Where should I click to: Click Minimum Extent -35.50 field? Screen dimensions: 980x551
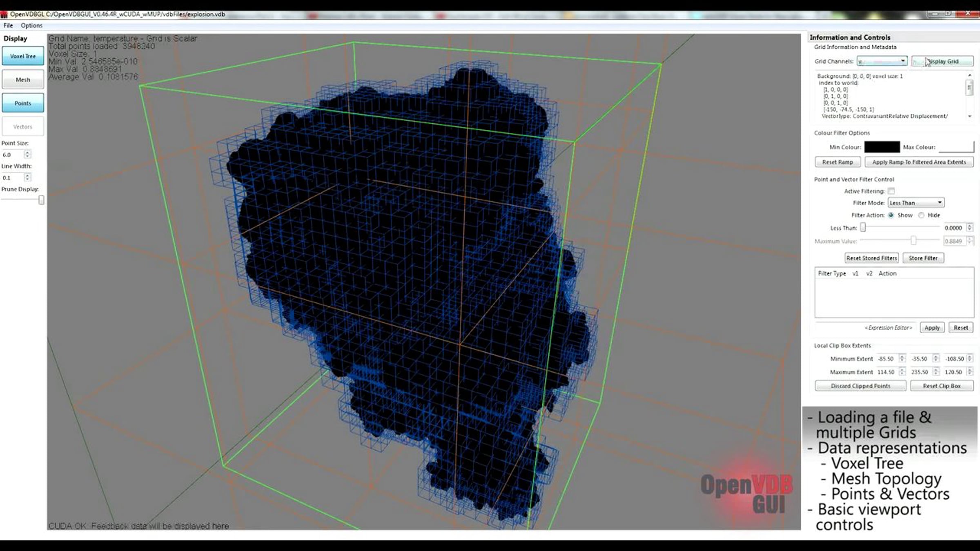(x=921, y=359)
